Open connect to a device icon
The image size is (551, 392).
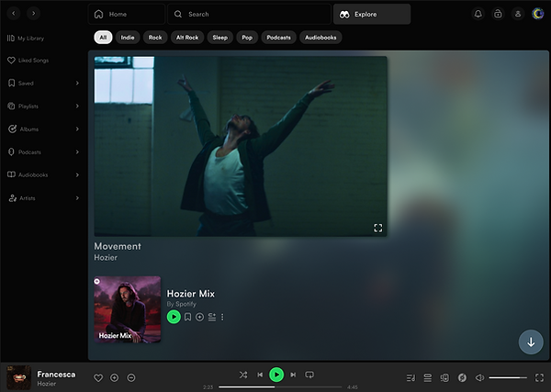tap(444, 377)
